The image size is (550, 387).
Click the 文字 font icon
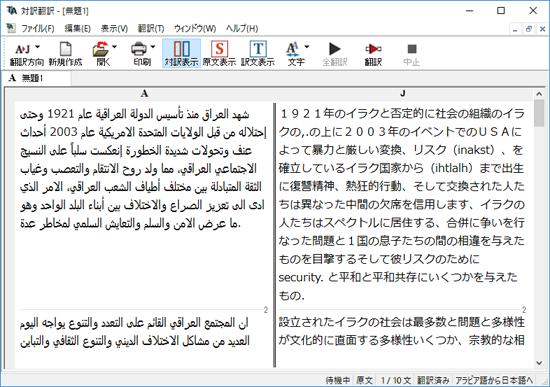(x=292, y=49)
